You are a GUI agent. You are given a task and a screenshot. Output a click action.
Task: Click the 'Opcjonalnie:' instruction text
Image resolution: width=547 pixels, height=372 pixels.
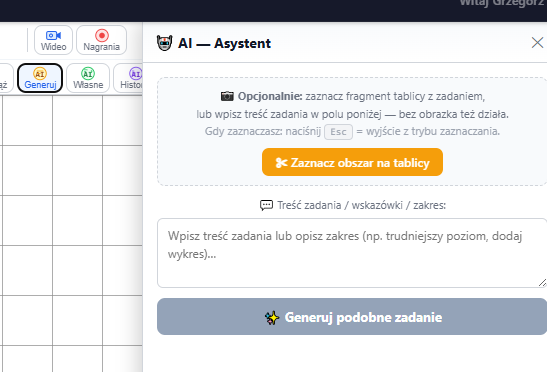[x=270, y=96]
